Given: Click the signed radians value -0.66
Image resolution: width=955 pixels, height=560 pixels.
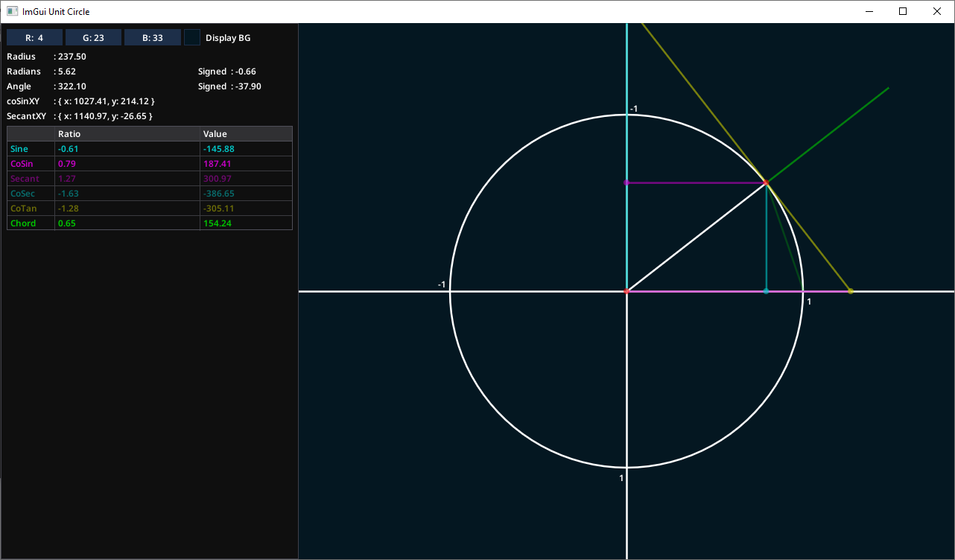Looking at the screenshot, I should coord(246,71).
